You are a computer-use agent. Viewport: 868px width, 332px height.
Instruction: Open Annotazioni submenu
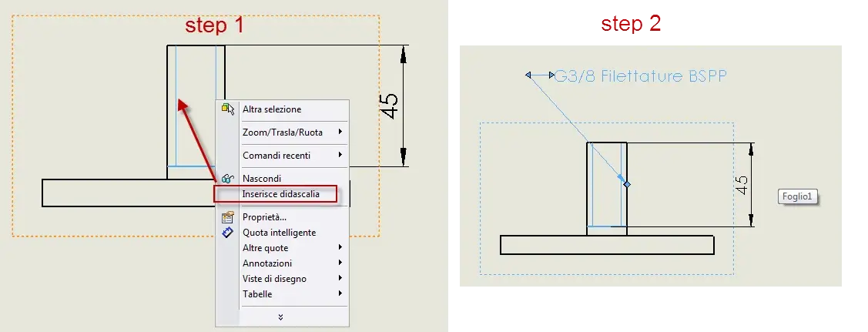[x=283, y=263]
